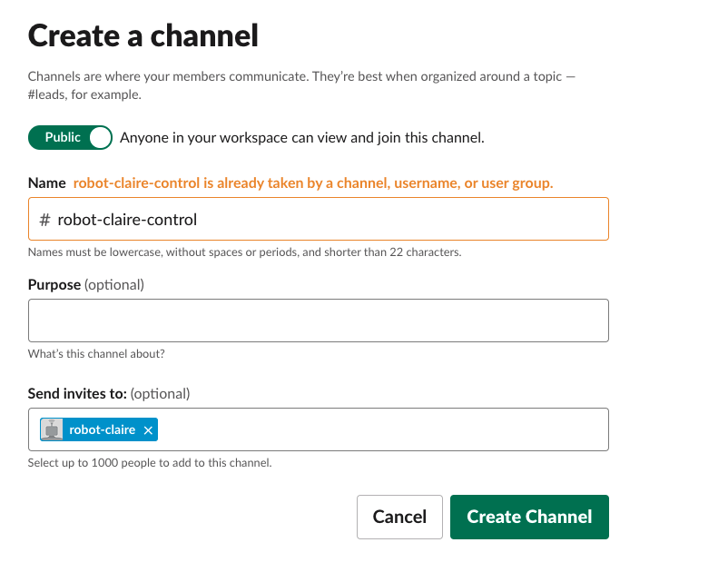This screenshot has height=582, width=728.
Task: Select the orange name-taken warning text
Action: 312,182
